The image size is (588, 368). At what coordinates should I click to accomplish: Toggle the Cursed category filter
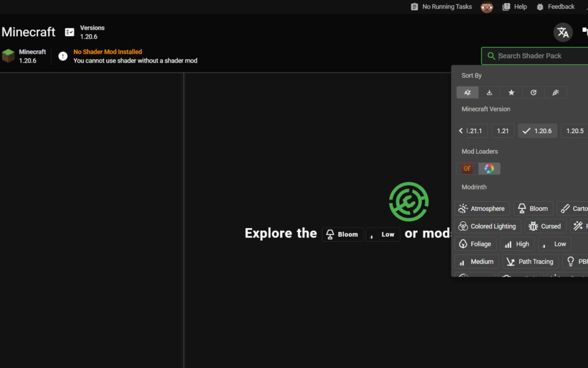point(545,226)
